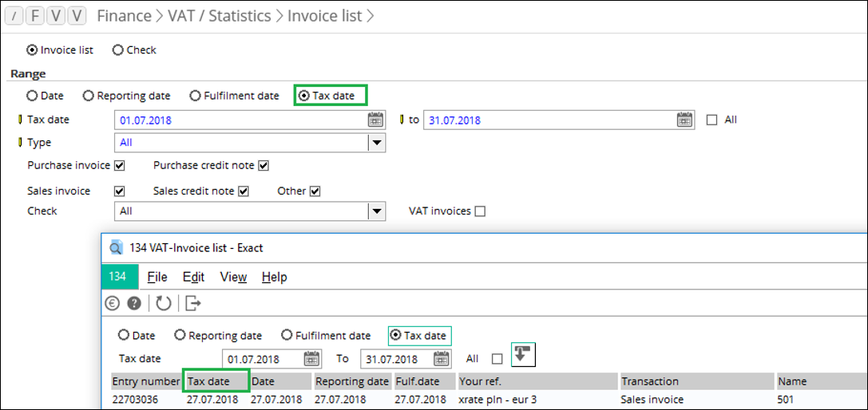
Task: Open calendar picker beside 31.07.2018 in Range
Action: click(x=684, y=120)
